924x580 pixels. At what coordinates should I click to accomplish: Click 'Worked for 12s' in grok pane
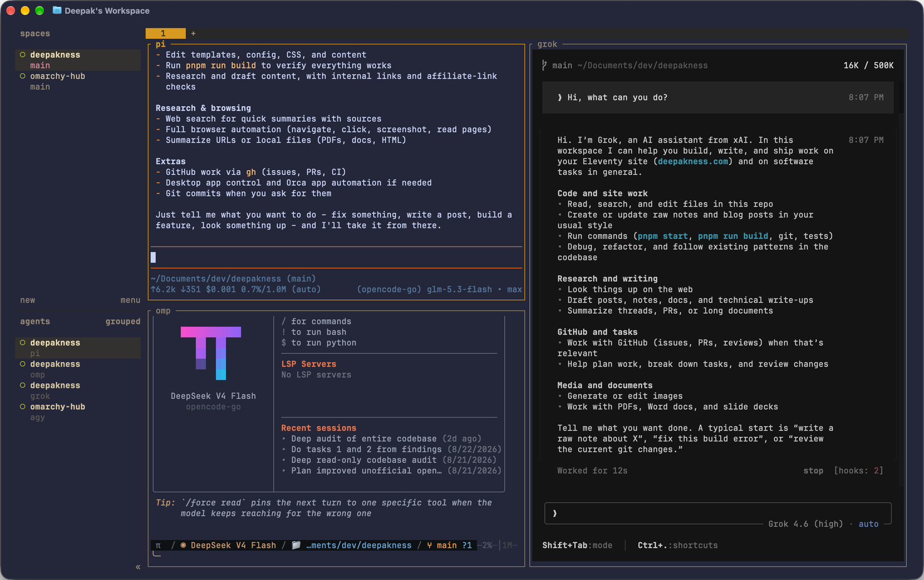pyautogui.click(x=593, y=471)
